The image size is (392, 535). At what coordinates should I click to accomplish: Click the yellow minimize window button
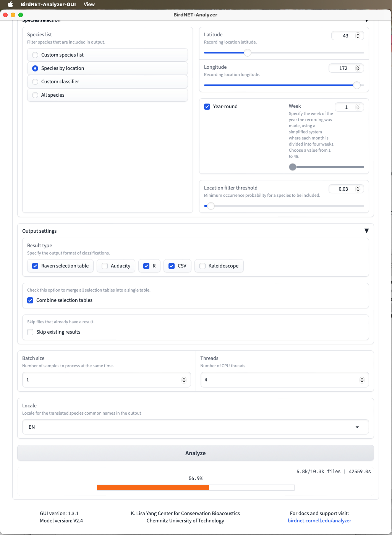pyautogui.click(x=13, y=15)
